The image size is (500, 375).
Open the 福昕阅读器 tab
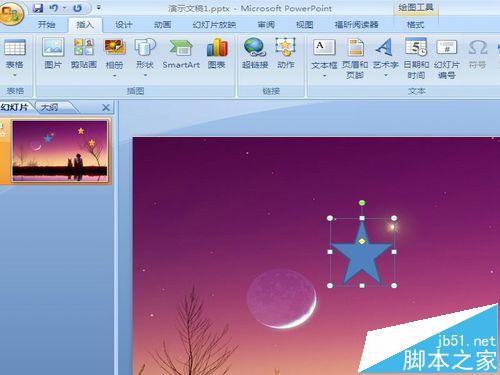[356, 25]
